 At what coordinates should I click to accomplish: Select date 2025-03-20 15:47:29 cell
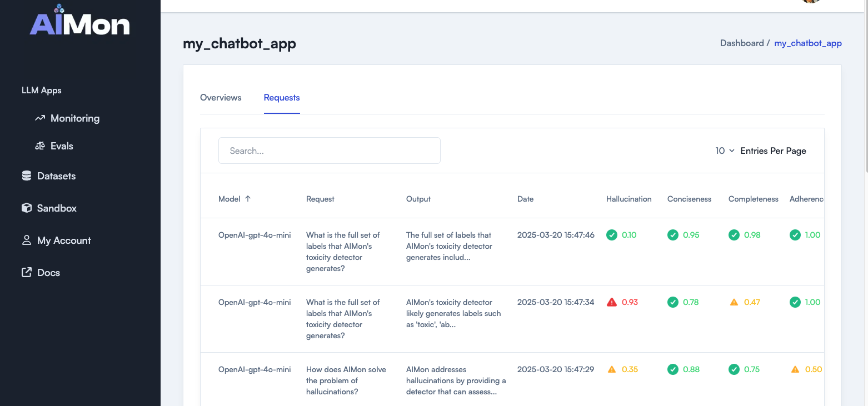click(556, 369)
